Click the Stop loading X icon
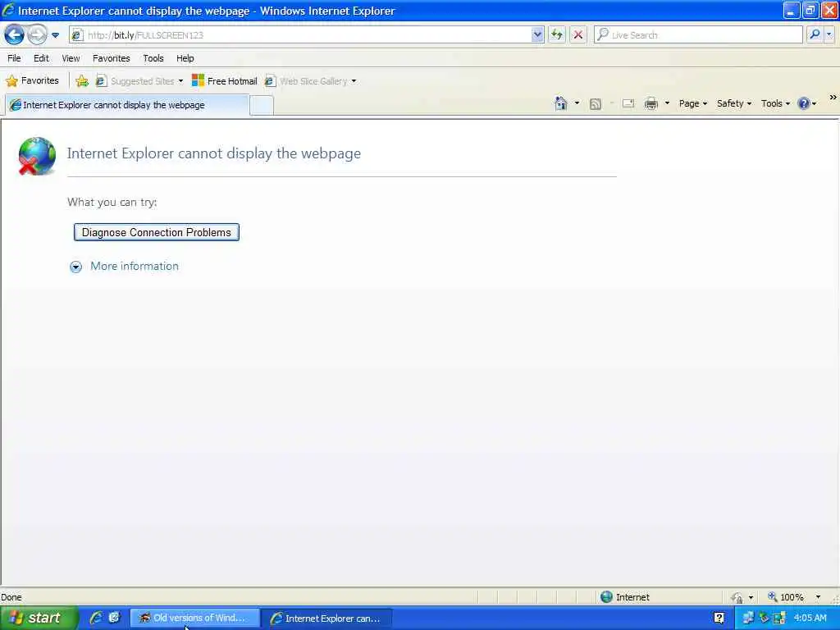840x630 pixels. point(578,35)
